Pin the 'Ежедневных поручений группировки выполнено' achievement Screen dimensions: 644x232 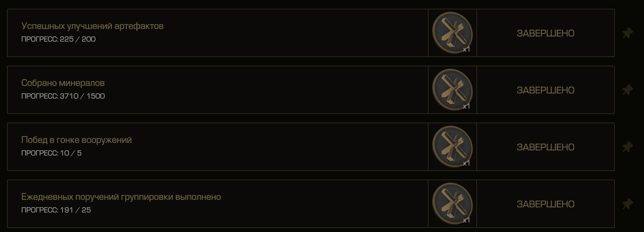627,204
